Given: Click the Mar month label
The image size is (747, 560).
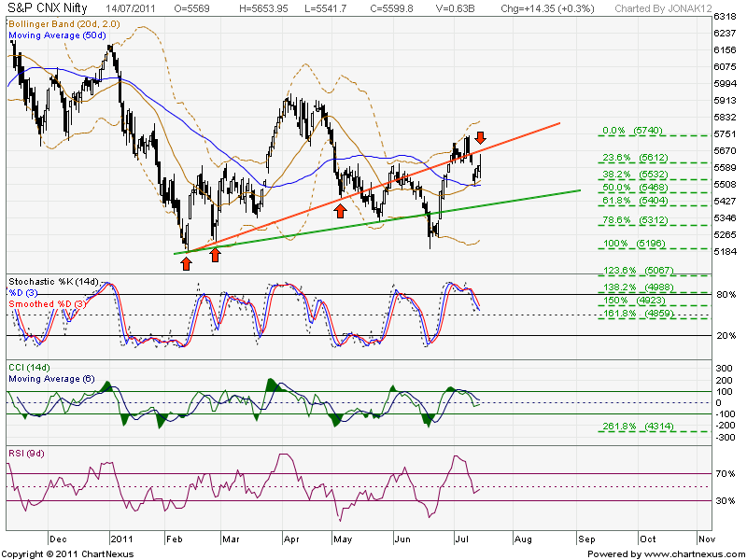Looking at the screenshot, I should point(231,539).
